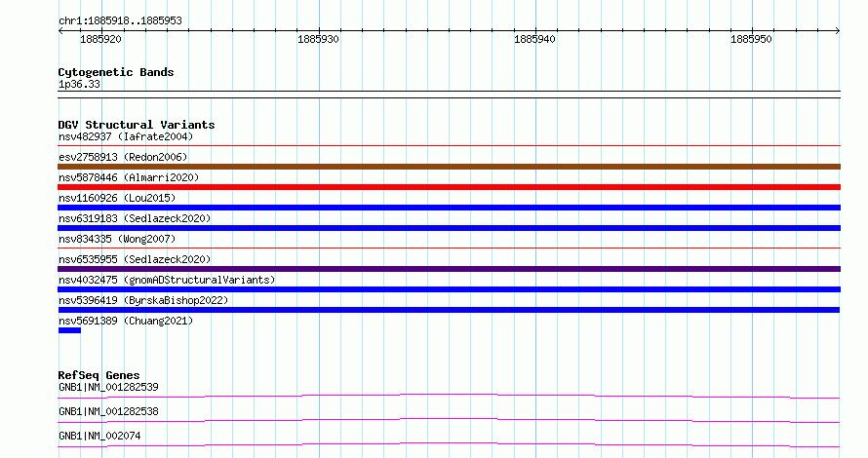This screenshot has height=458, width=868.
Task: Select transcript GNB1|NM_002074 label
Action: 99,436
